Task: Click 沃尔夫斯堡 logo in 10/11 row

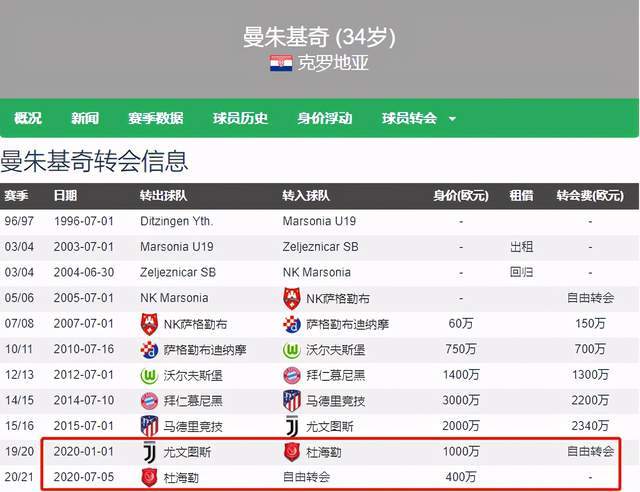Action: pos(292,350)
